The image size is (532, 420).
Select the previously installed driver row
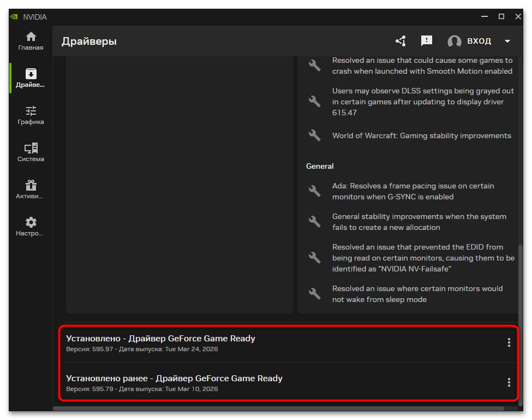pos(291,383)
